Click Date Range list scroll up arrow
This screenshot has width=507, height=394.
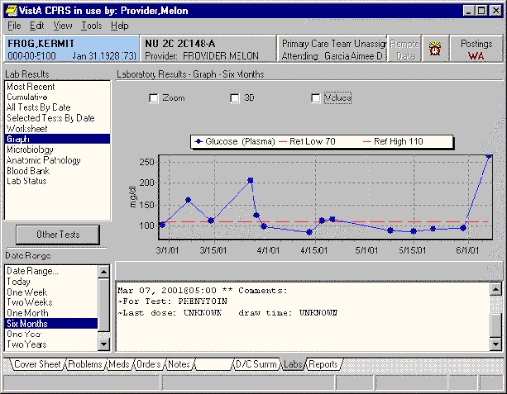coord(104,272)
